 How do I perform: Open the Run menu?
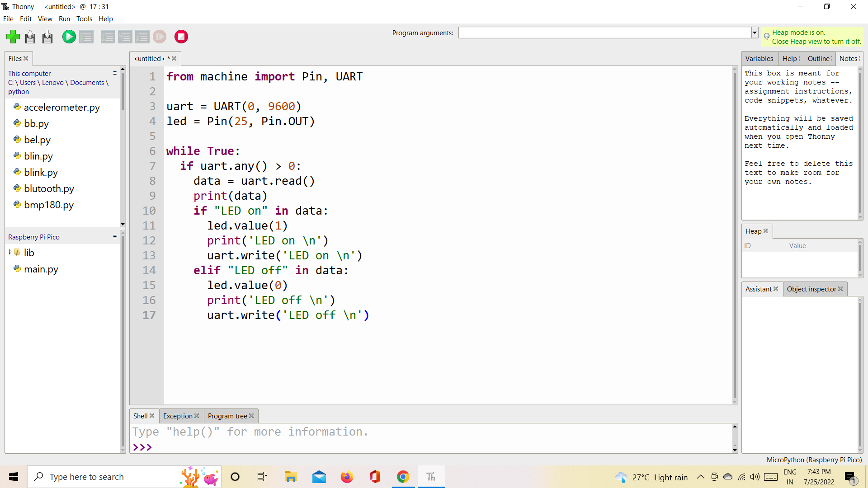tap(64, 19)
